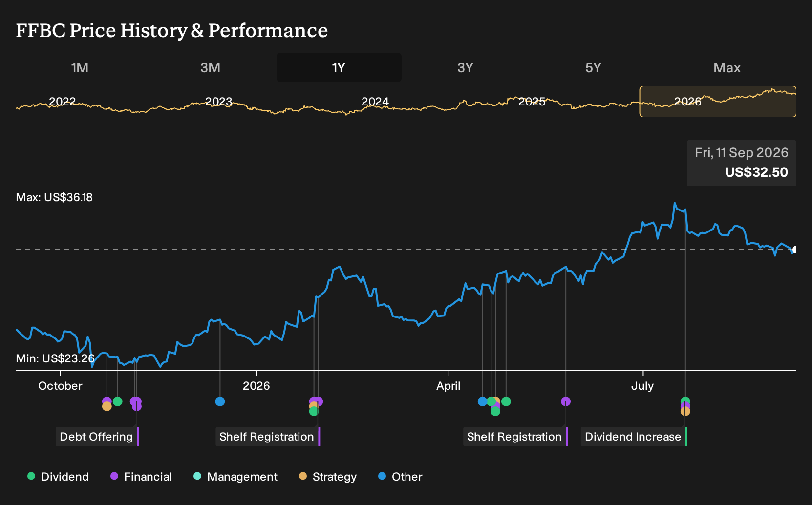Image resolution: width=812 pixels, height=505 pixels.
Task: Click the white current-price point on the chart
Action: click(x=795, y=250)
